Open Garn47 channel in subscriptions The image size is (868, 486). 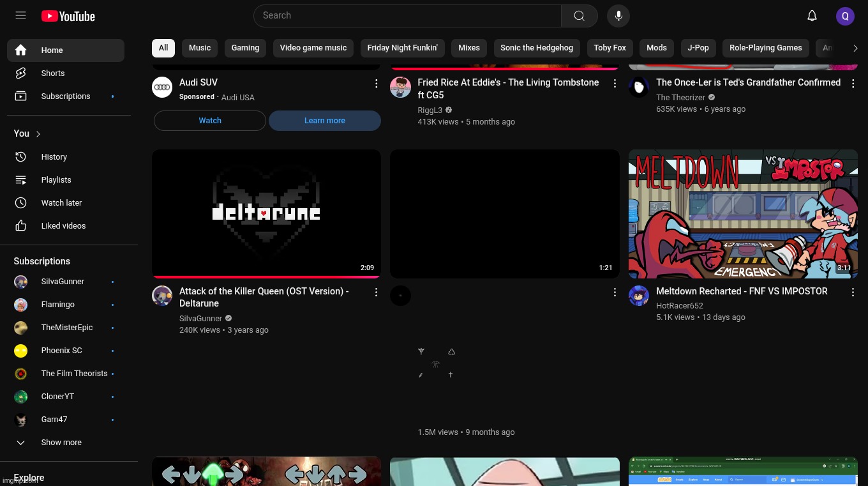(x=66, y=420)
